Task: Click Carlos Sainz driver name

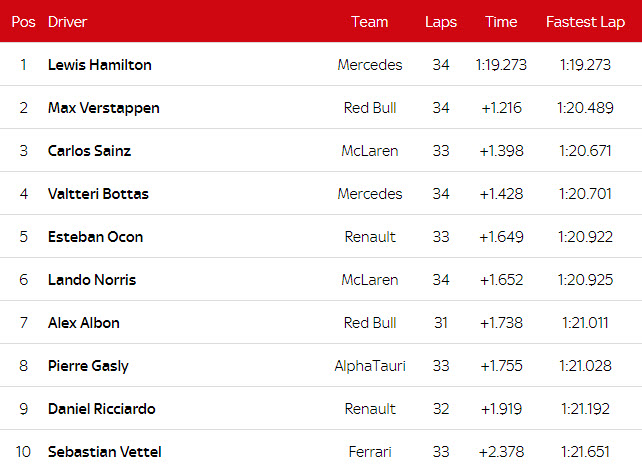Action: click(89, 151)
